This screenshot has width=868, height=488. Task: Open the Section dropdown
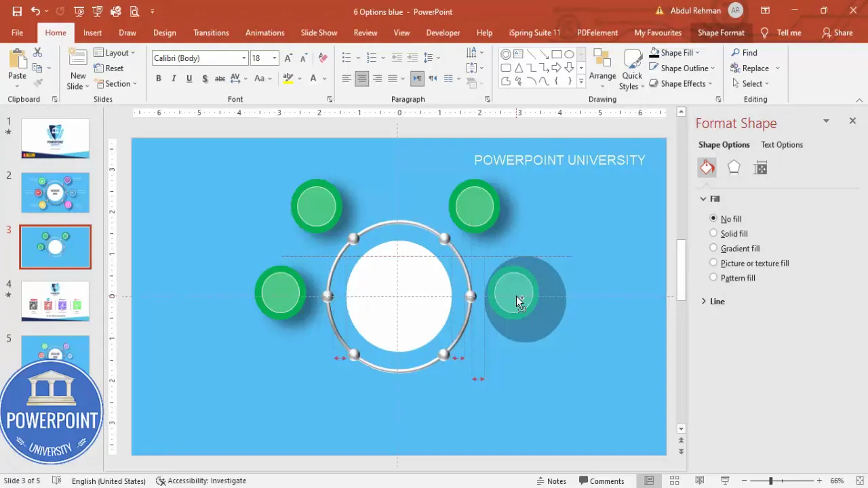click(x=116, y=83)
